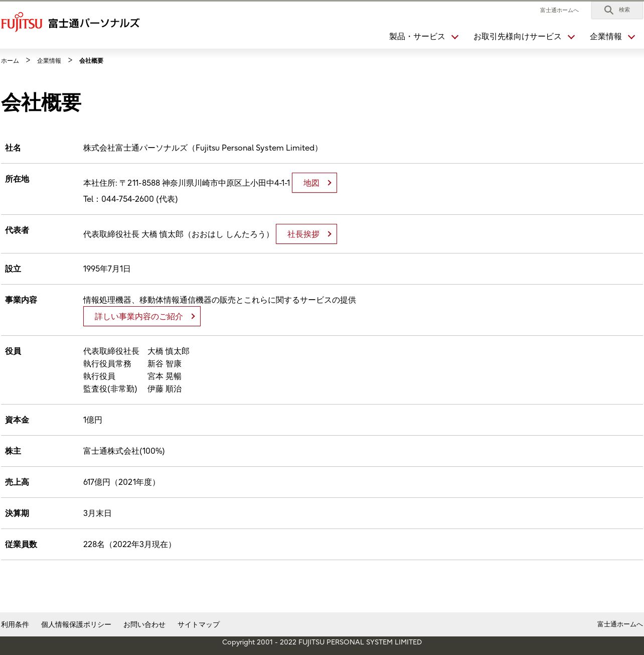
Task: Click the 事業内容 row label
Action: 21,300
